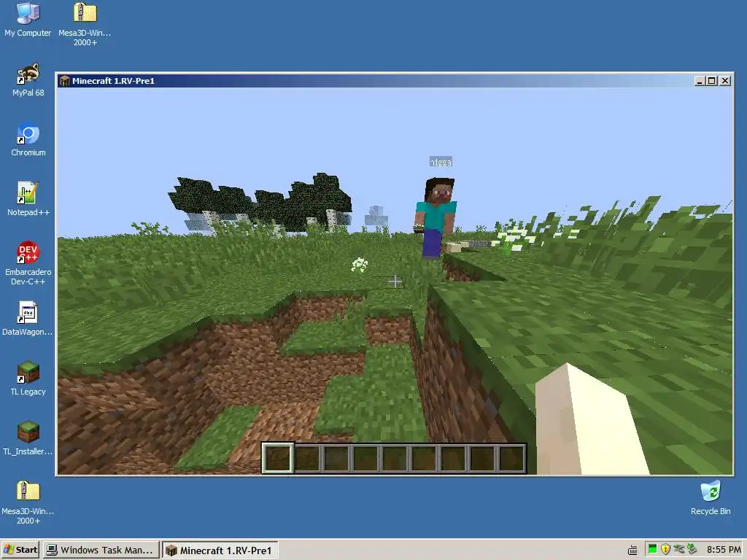
Task: Open Task Manager green CPU tray icon
Action: click(653, 549)
